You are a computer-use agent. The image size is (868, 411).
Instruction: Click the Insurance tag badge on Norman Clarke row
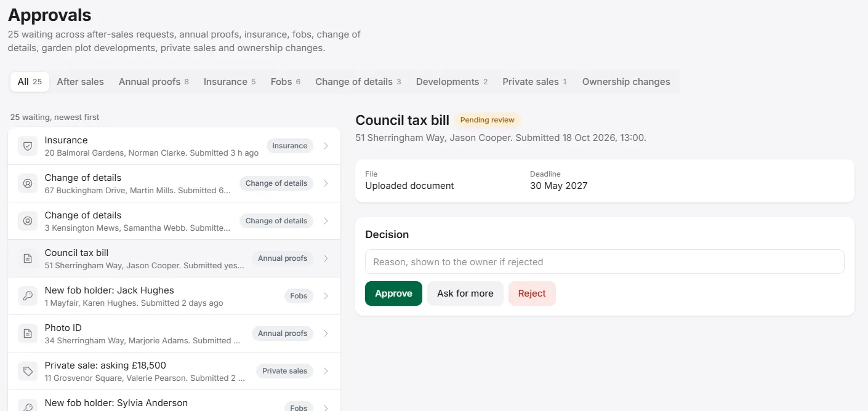point(290,146)
